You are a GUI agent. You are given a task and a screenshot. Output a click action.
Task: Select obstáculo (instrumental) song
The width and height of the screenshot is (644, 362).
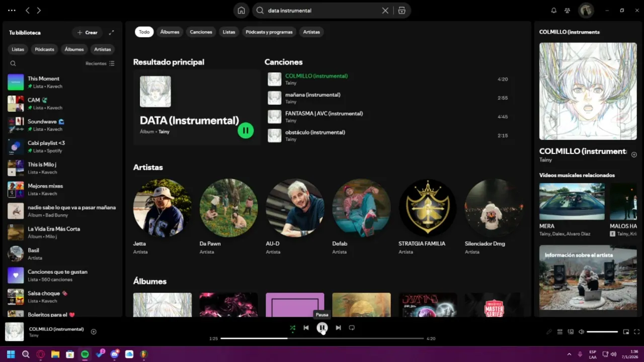pyautogui.click(x=390, y=135)
